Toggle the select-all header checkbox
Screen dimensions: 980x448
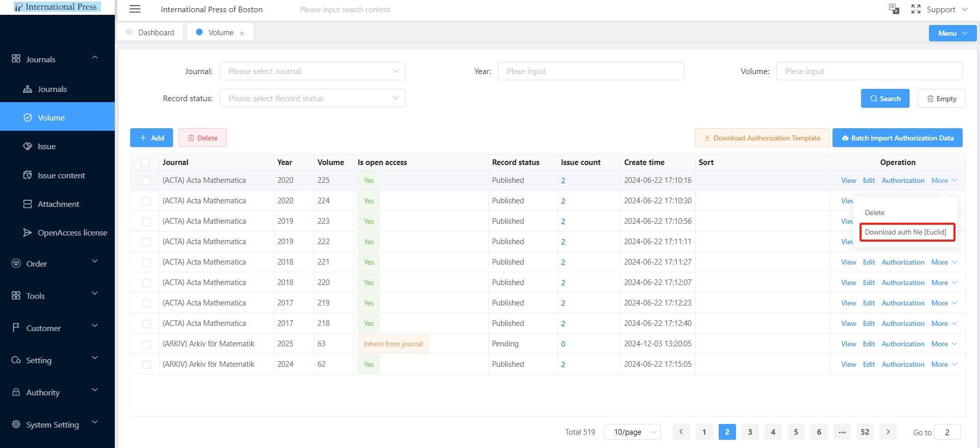pyautogui.click(x=145, y=162)
